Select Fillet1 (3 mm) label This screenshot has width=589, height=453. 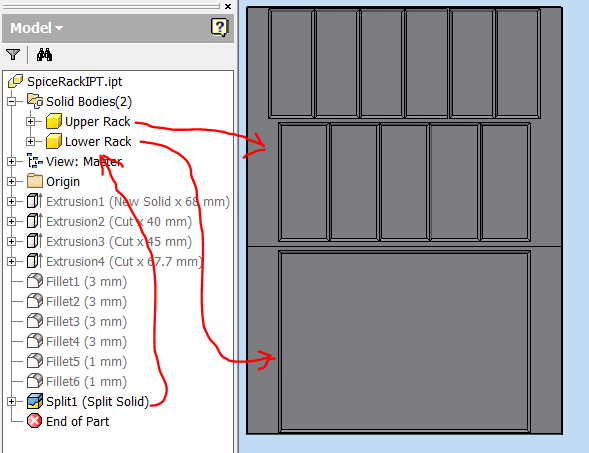click(86, 282)
